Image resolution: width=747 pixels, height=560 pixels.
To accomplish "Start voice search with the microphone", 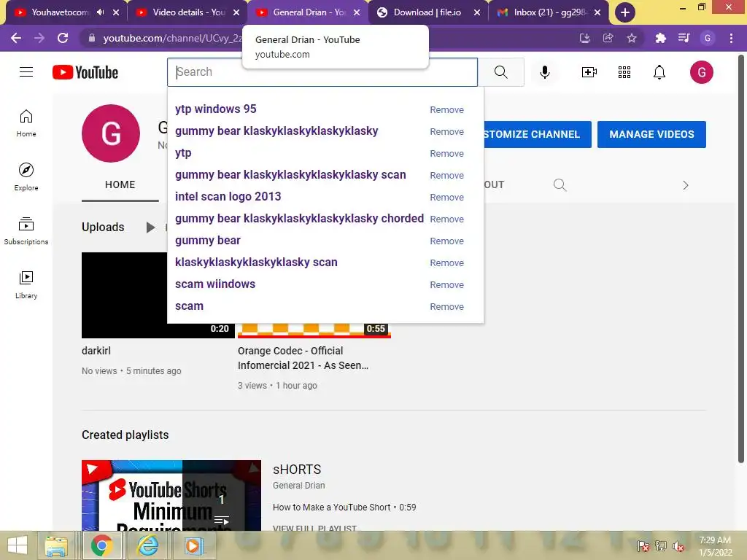I will click(544, 72).
